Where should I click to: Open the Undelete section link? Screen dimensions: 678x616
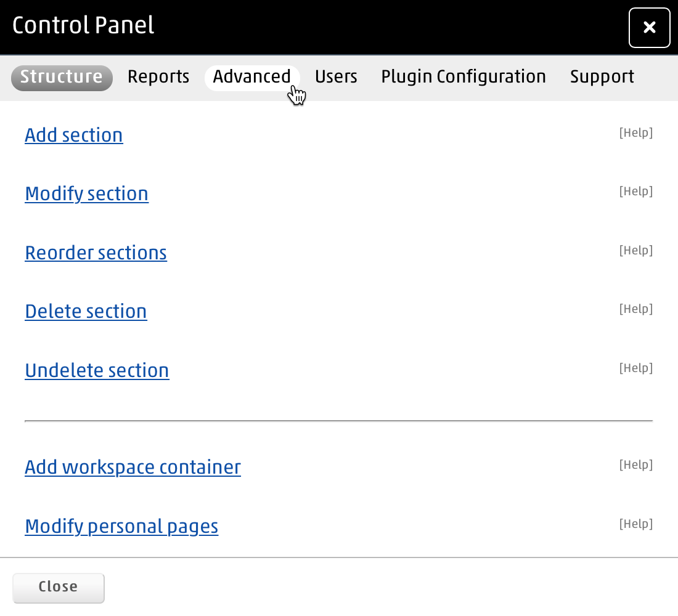coord(97,370)
